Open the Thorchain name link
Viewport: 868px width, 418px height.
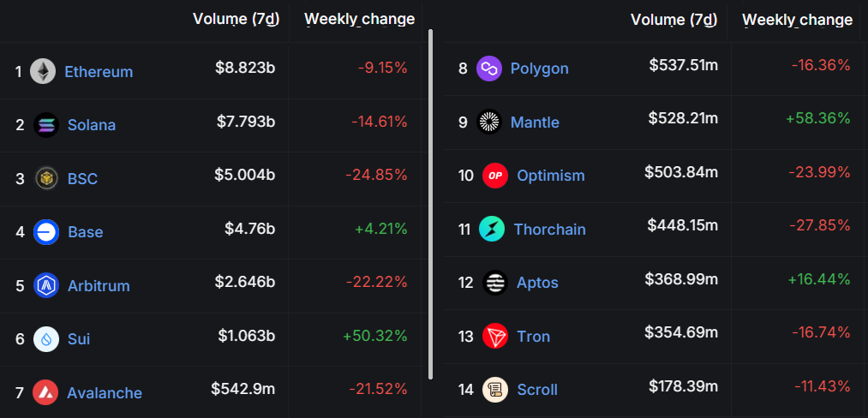coord(549,230)
